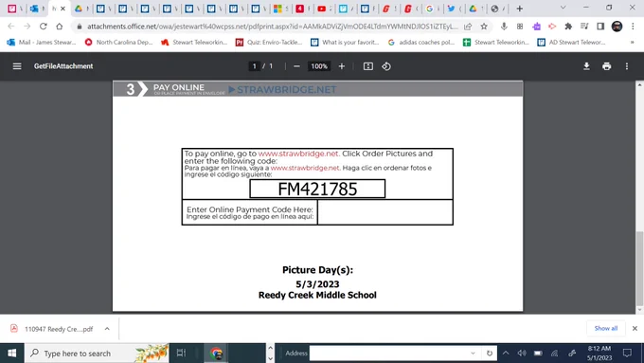Switch to the YouTube tab

[x=322, y=9]
